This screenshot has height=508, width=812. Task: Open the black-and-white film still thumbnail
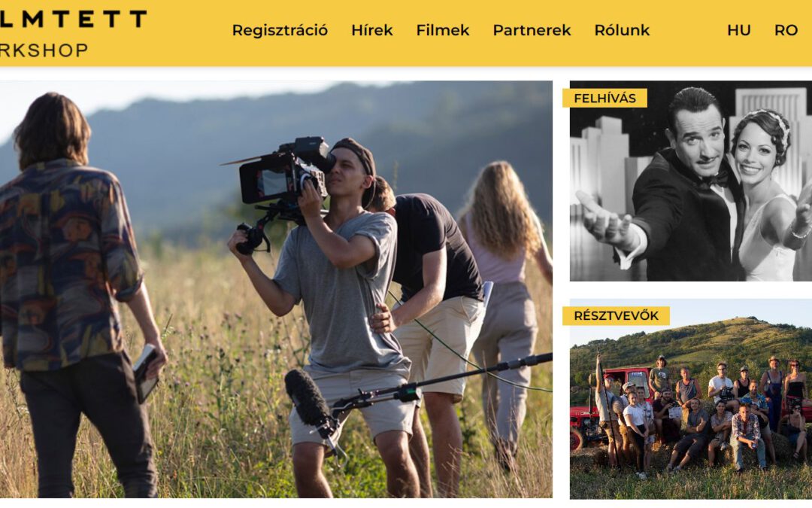[691, 181]
